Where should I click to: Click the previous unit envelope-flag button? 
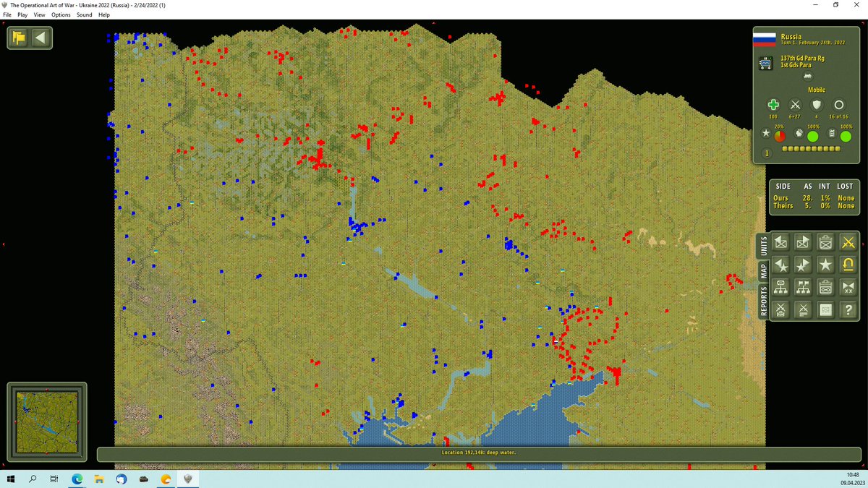[780, 242]
